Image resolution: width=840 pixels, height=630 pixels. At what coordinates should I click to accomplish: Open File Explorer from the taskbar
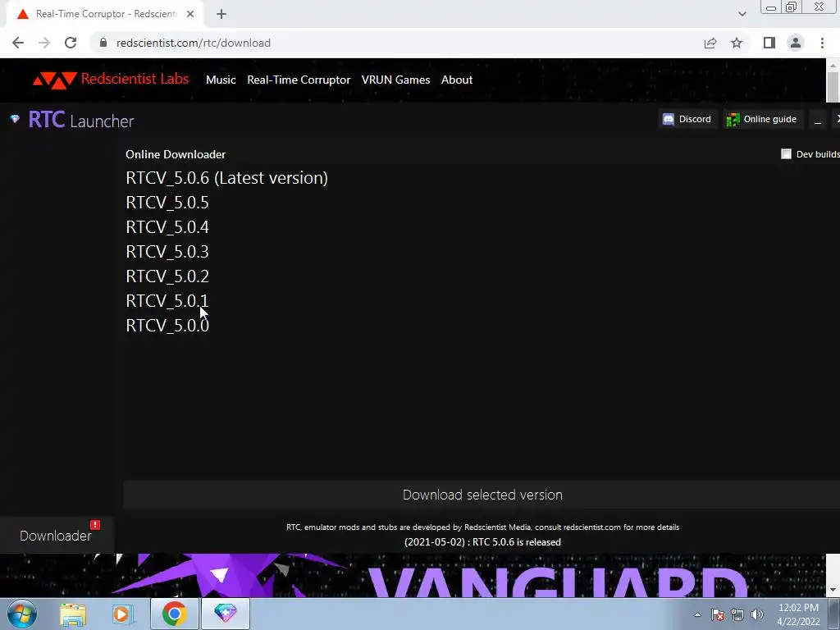[x=73, y=614]
